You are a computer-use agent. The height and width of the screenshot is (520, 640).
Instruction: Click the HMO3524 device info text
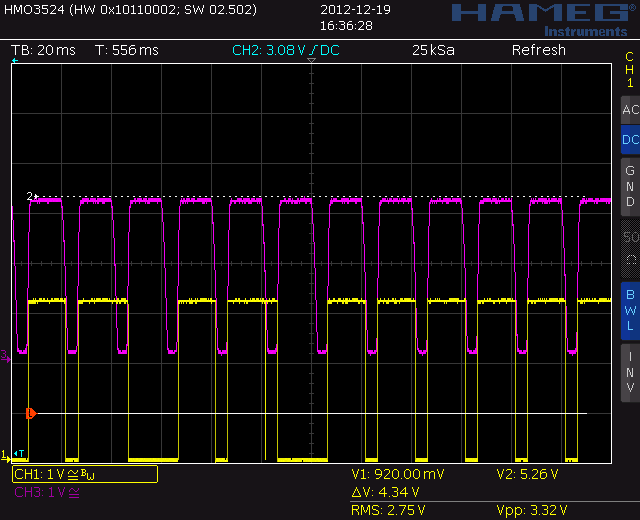[x=130, y=9]
